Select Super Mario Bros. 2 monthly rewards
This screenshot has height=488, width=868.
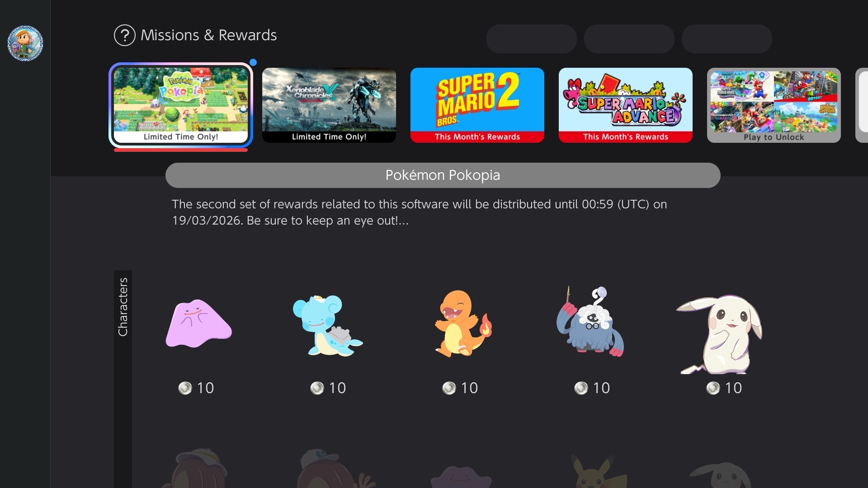[477, 105]
